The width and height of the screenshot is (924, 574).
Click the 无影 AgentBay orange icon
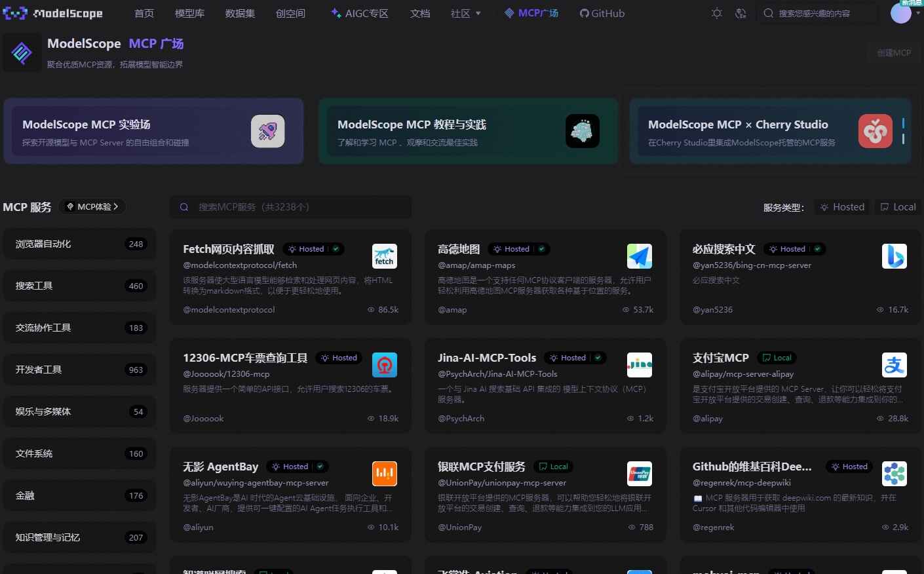(384, 474)
